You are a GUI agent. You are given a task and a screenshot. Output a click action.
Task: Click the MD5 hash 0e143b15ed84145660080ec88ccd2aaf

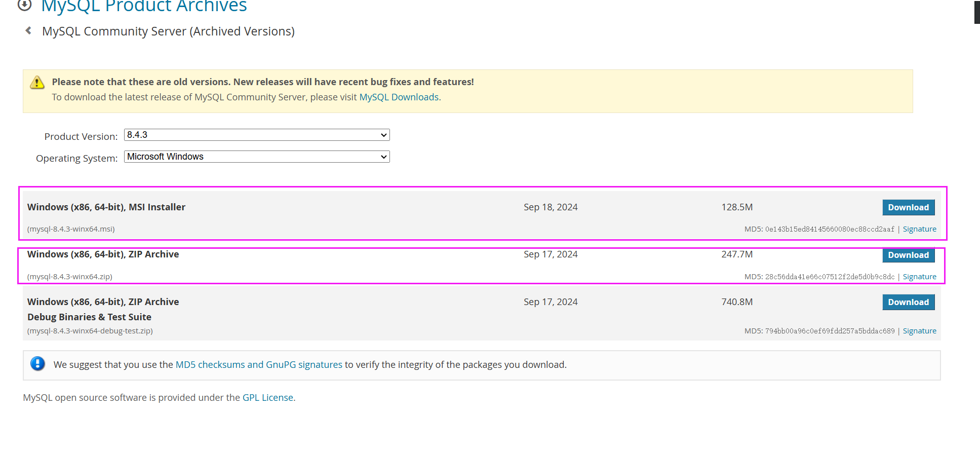coord(830,229)
